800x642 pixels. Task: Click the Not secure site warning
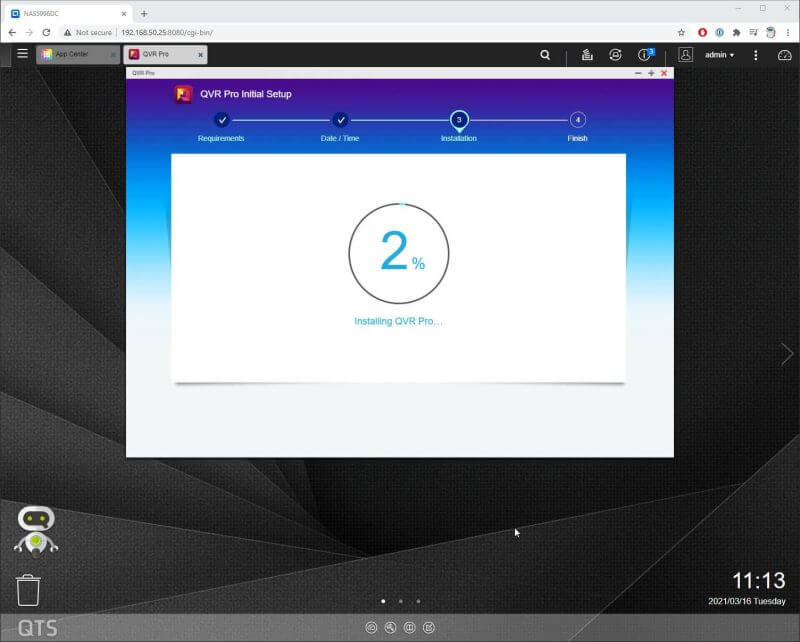point(87,32)
